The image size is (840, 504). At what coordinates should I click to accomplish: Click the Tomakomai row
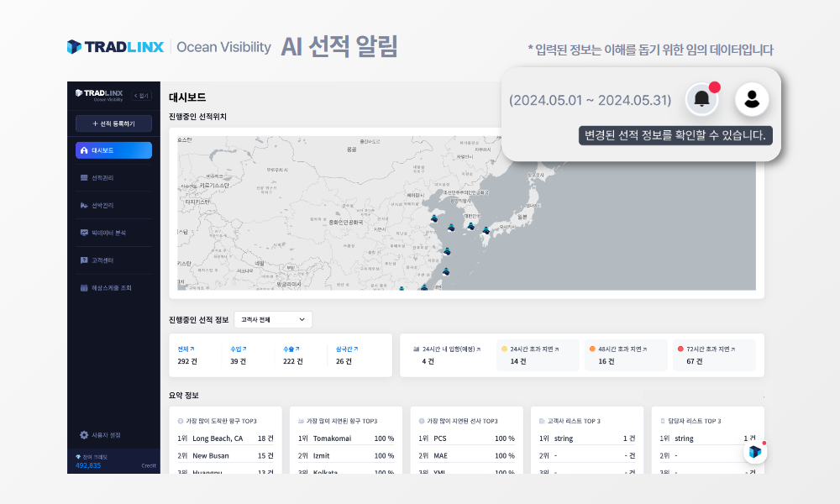pyautogui.click(x=346, y=438)
